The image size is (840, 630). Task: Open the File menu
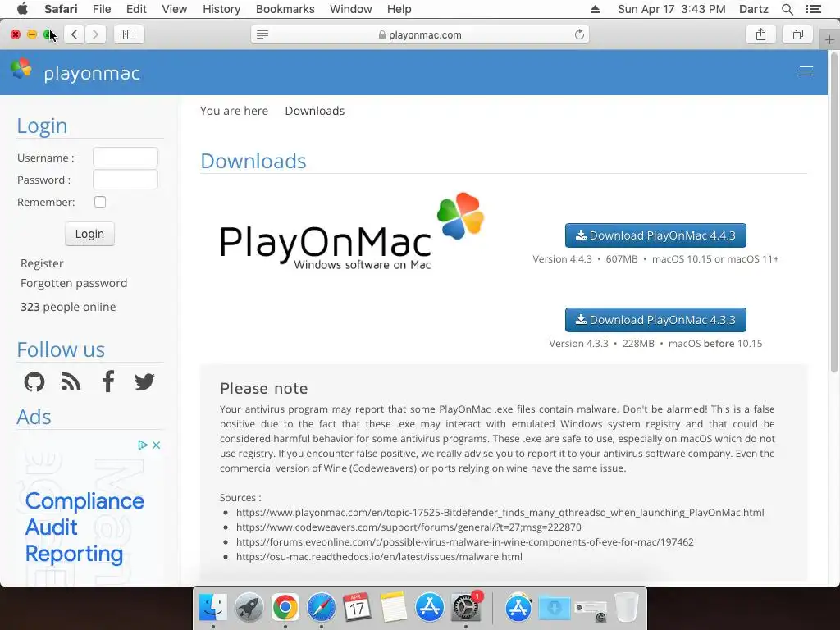102,9
